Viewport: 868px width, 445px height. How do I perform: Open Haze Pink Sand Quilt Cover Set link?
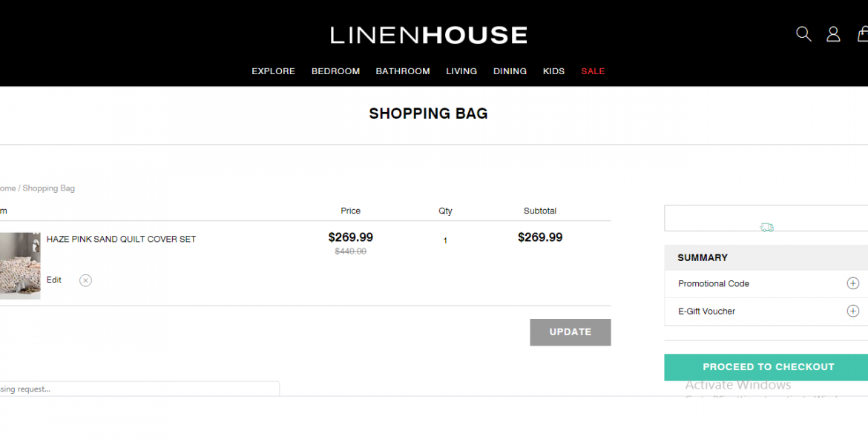tap(121, 239)
